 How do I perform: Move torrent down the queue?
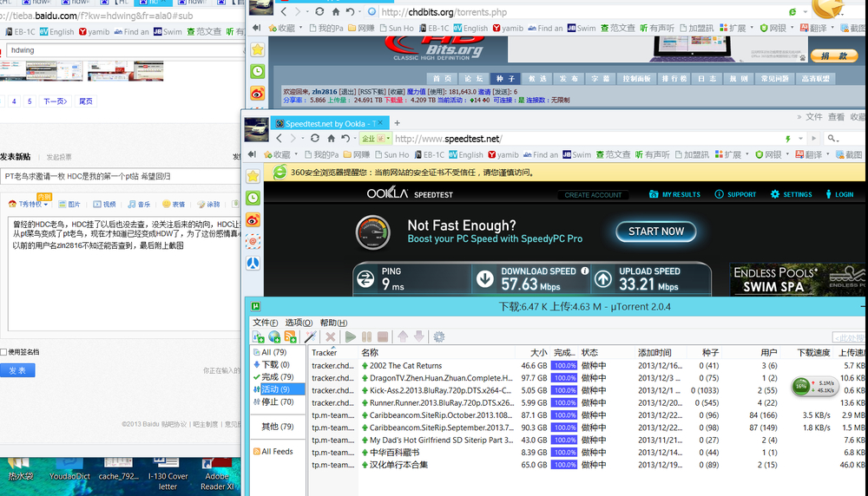[419, 336]
